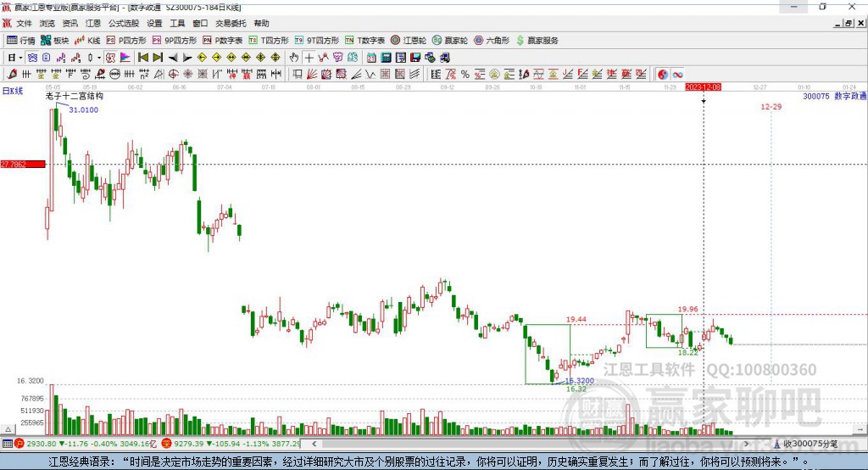Open the 板块 sector view
The width and height of the screenshot is (868, 470).
click(x=54, y=41)
